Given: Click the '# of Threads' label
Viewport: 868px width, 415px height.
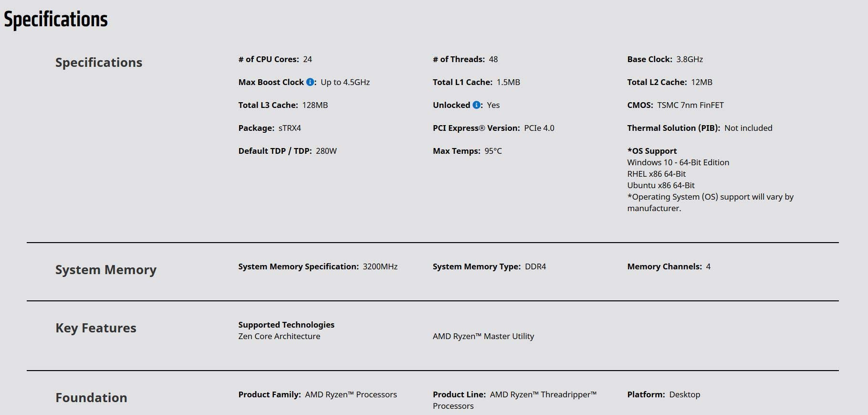Looking at the screenshot, I should coord(458,59).
